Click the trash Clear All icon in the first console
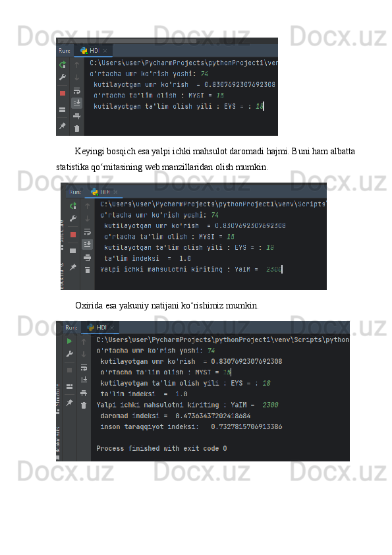Screen dimensions: 392x555 click(77, 129)
